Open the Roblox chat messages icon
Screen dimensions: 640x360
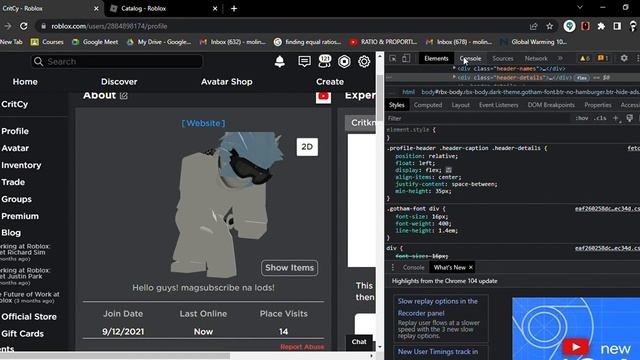point(304,61)
